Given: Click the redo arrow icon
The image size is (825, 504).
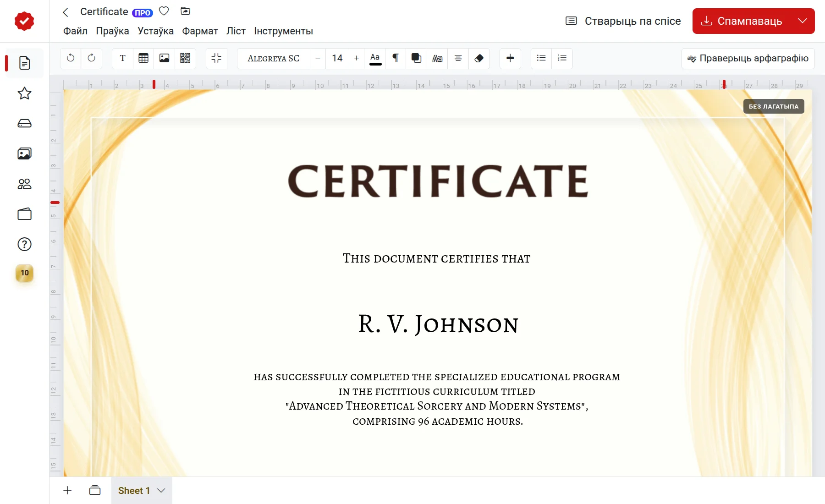Looking at the screenshot, I should pos(92,58).
